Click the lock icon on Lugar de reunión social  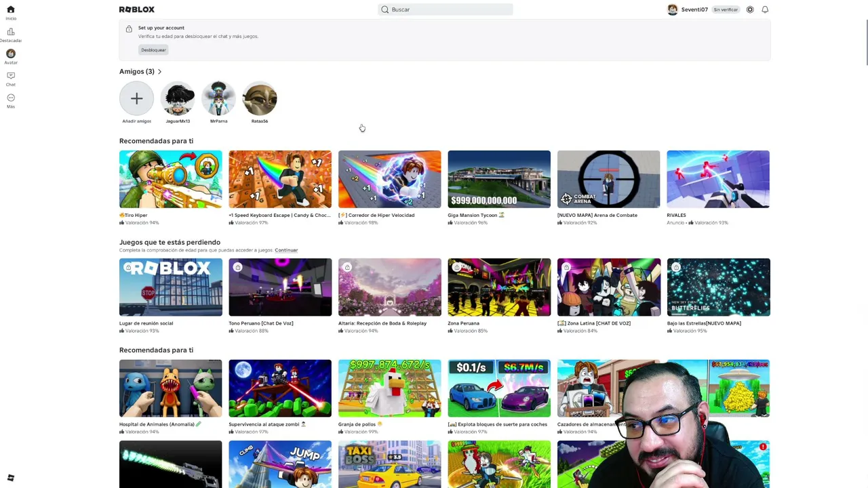point(128,267)
